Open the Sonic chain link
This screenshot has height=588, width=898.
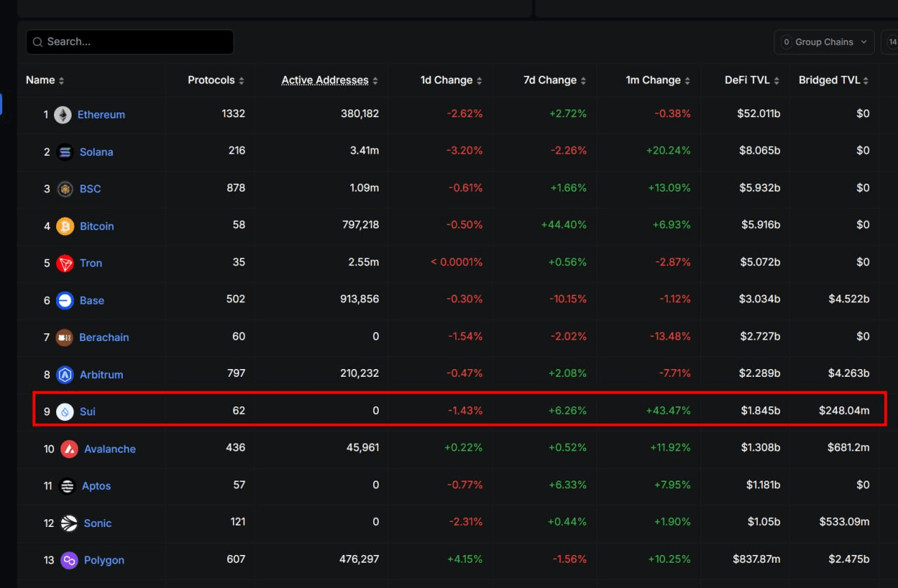tap(98, 523)
